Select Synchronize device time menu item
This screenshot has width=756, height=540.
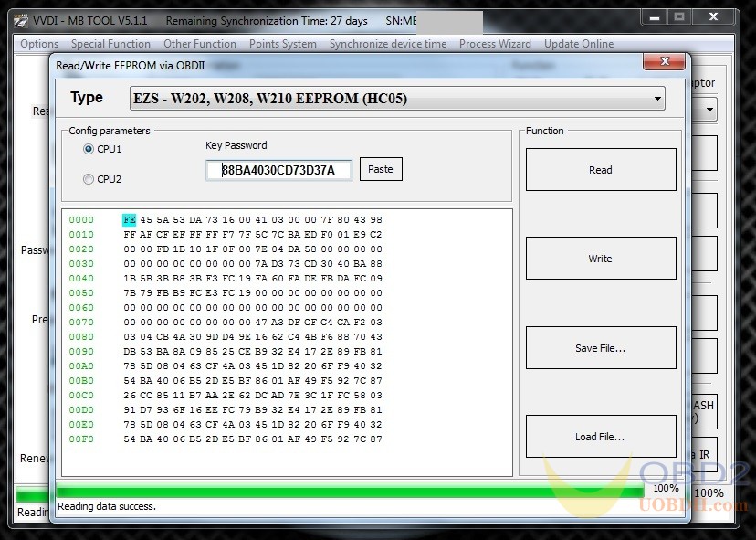[388, 44]
